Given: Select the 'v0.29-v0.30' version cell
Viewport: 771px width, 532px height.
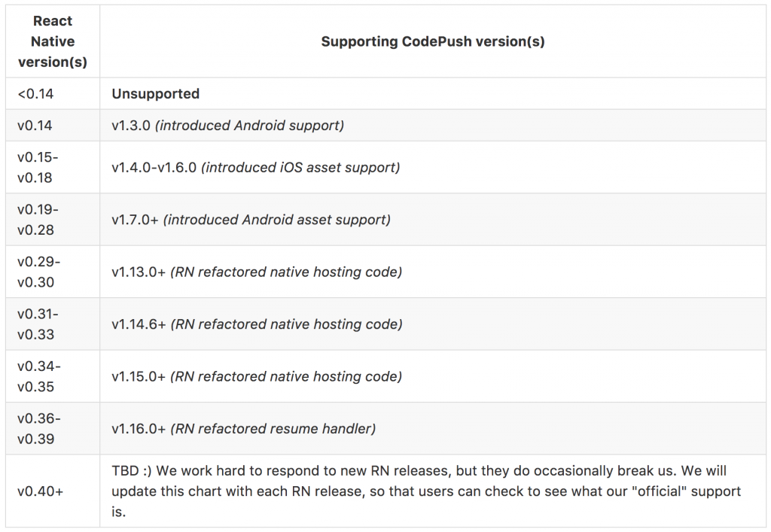Looking at the screenshot, I should 38,272.
